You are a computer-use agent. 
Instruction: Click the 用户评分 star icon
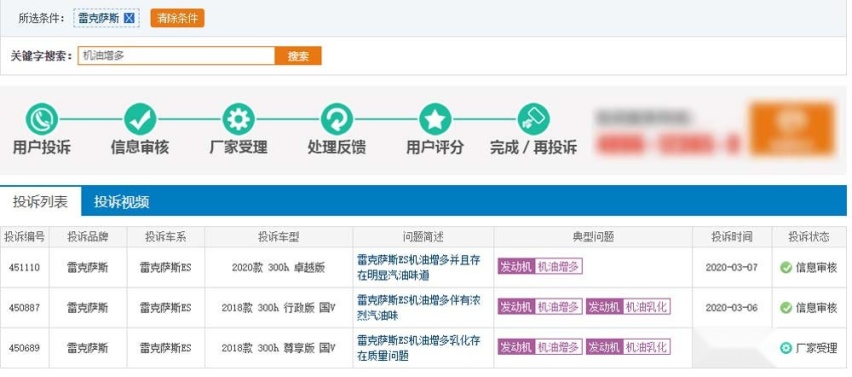435,119
